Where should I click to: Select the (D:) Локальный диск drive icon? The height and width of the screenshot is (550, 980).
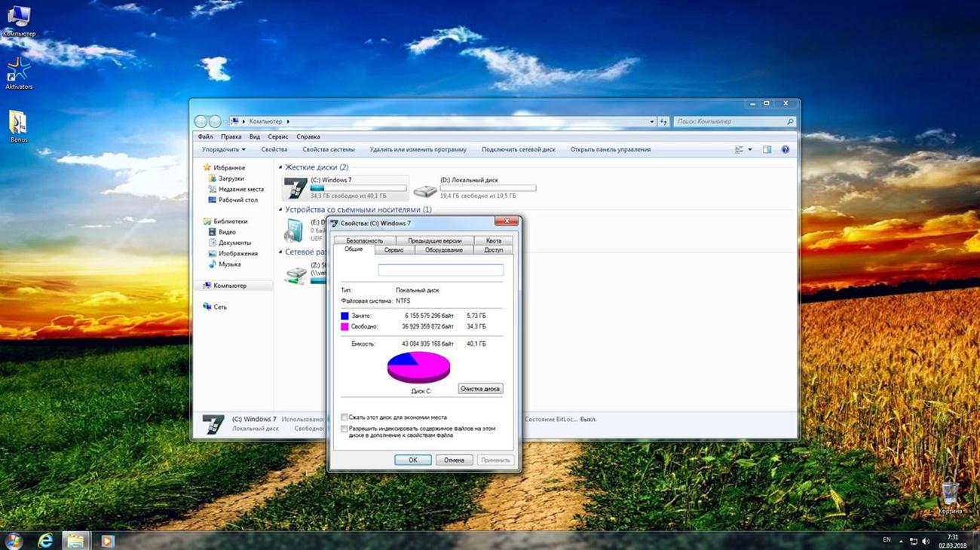click(425, 191)
